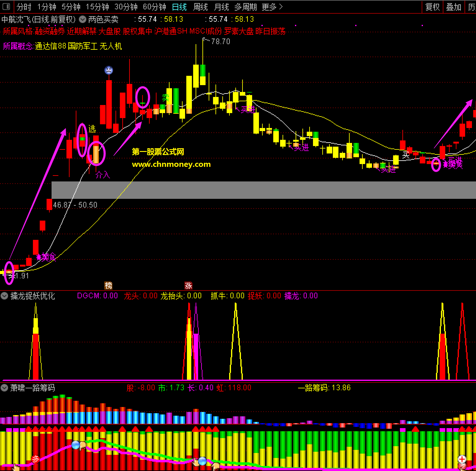Select the 60分钟 period tab

(x=154, y=7)
